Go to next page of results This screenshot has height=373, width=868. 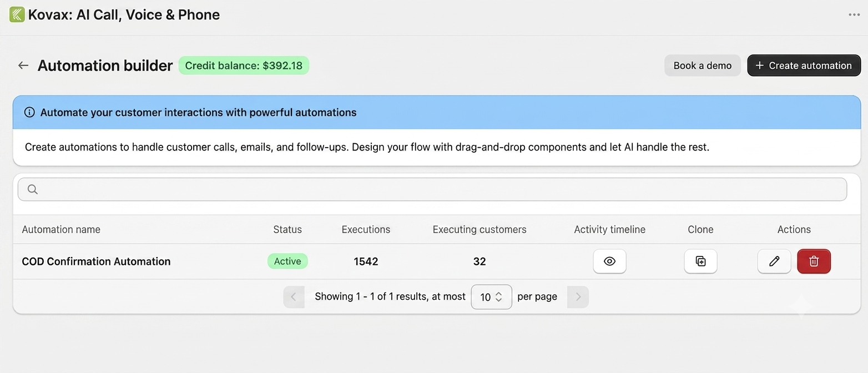578,297
